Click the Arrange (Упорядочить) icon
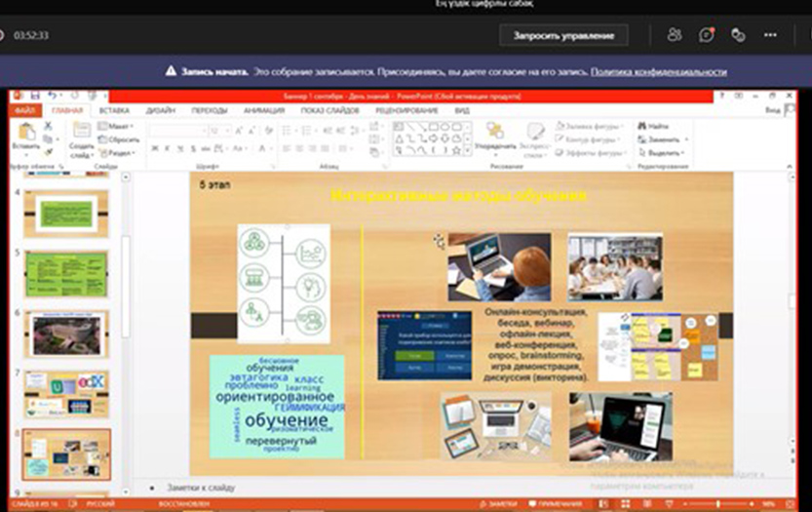 tap(495, 135)
